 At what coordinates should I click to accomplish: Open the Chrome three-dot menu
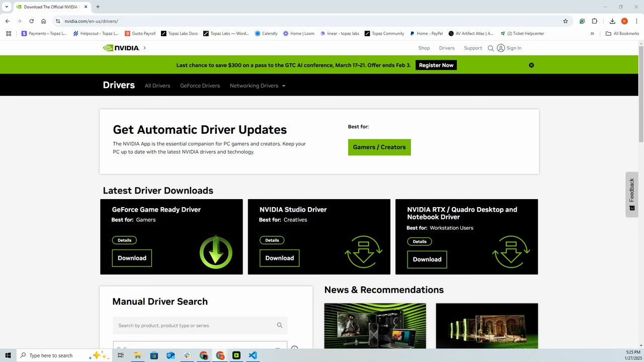(636, 21)
